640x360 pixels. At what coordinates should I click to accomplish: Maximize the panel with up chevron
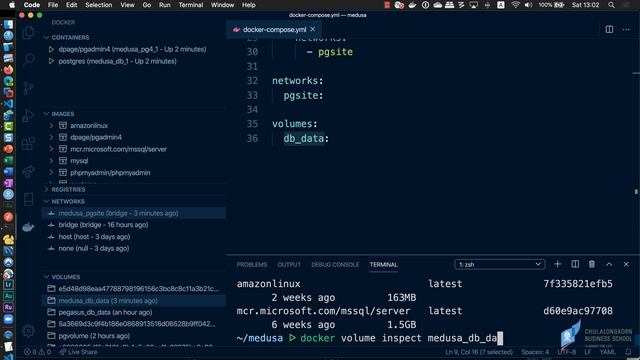click(x=609, y=264)
